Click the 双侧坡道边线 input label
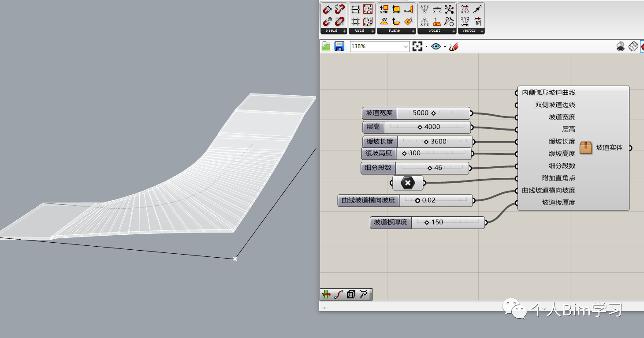The height and width of the screenshot is (338, 644). 555,105
